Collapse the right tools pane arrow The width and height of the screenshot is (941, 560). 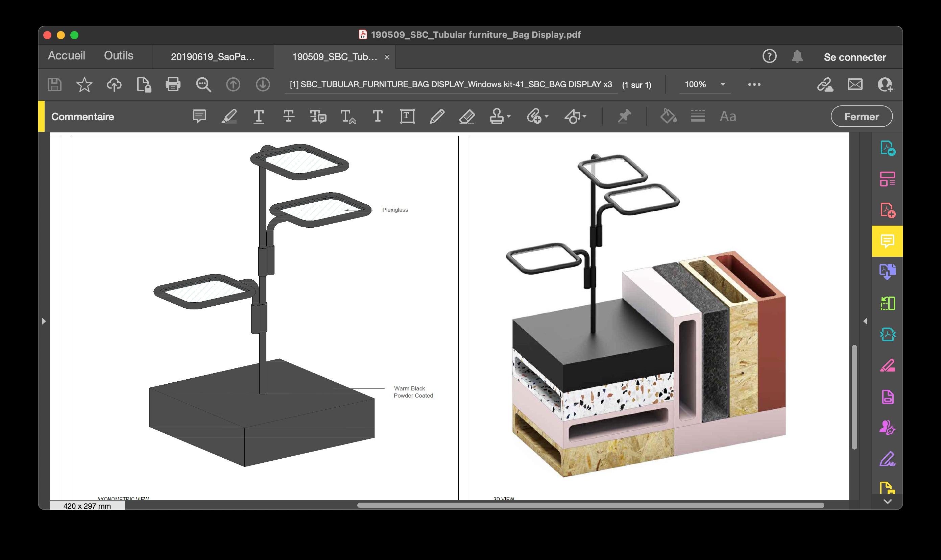[x=865, y=321]
